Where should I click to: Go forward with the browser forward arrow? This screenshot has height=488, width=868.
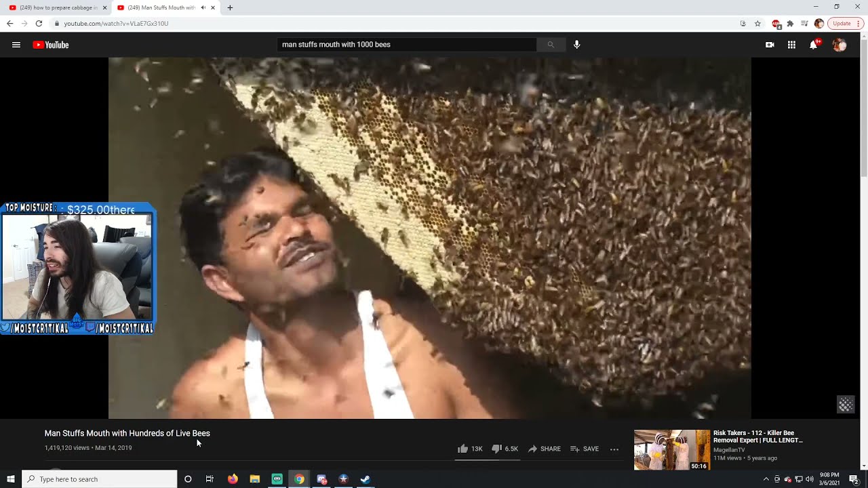point(24,23)
